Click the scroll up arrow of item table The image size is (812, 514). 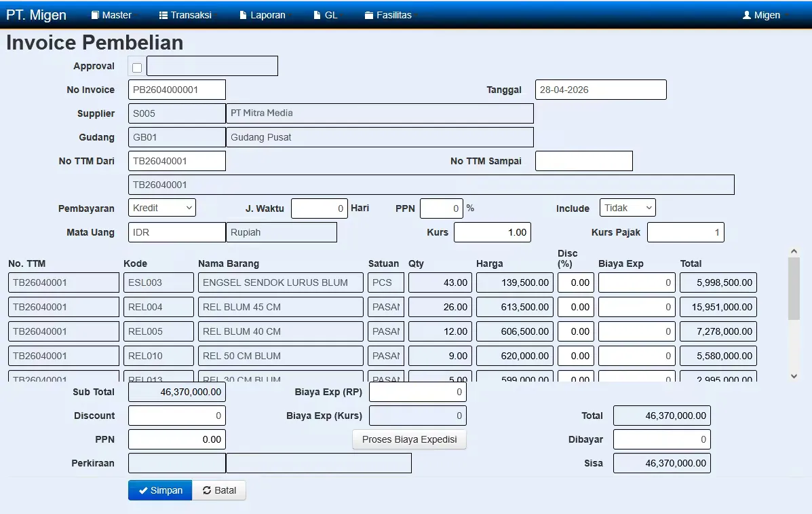click(x=794, y=251)
